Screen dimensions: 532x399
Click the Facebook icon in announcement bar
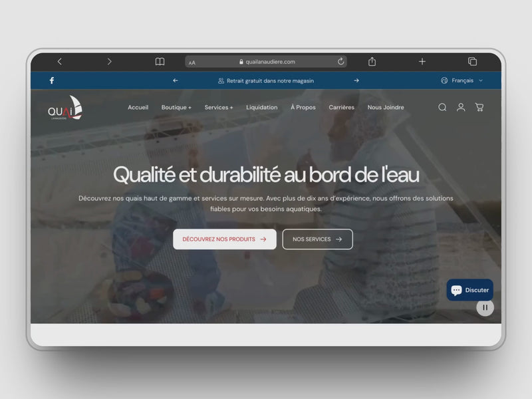pos(52,80)
